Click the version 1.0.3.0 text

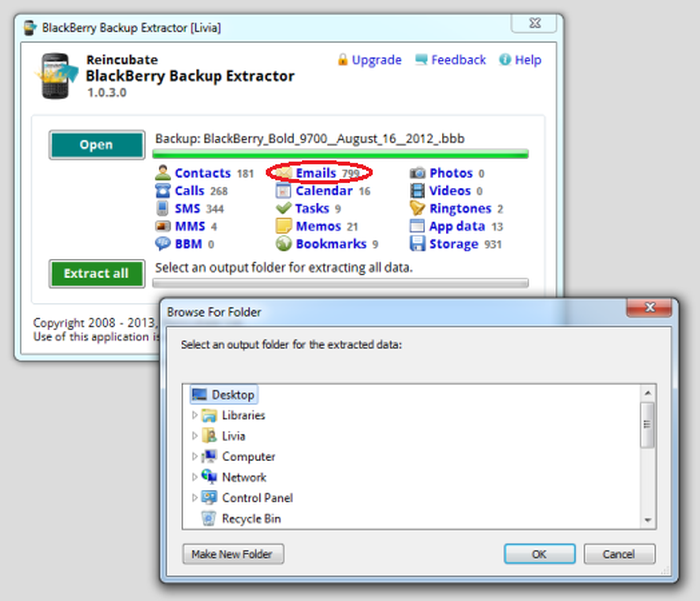[x=107, y=92]
